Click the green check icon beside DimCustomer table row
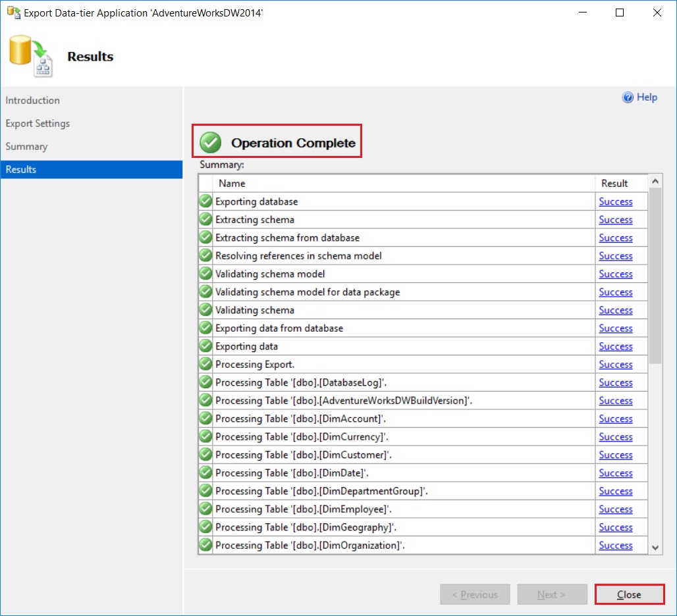677x616 pixels. click(206, 455)
